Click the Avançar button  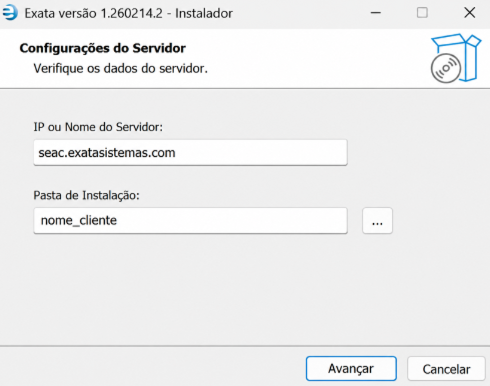tap(351, 369)
